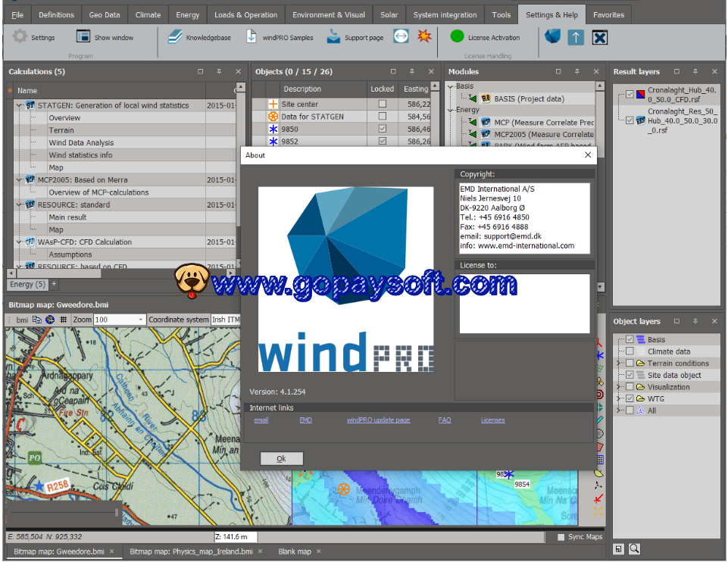The width and height of the screenshot is (728, 562).
Task: Select the teal ruler object tool
Action: 600,420
